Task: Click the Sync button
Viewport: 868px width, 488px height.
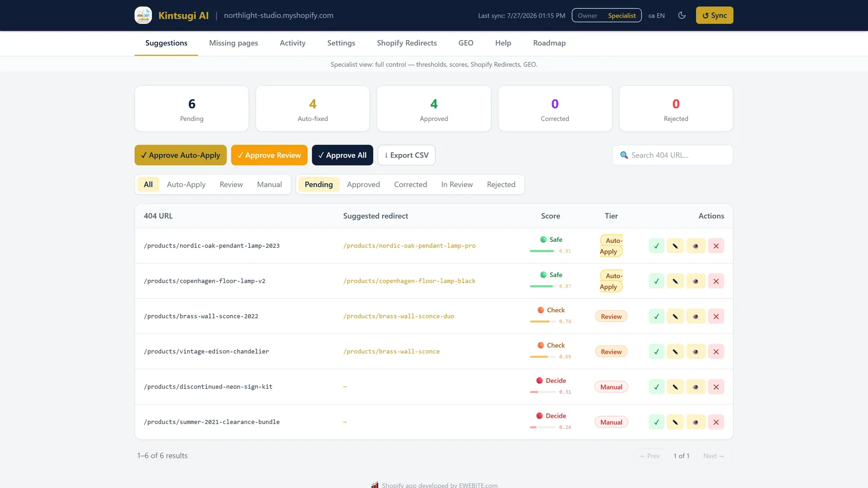Action: (x=714, y=15)
